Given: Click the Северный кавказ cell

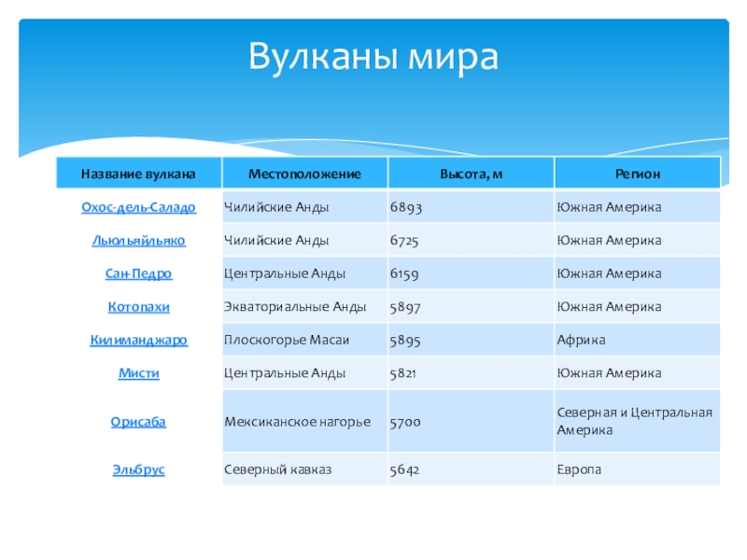Looking at the screenshot, I should [x=305, y=469].
